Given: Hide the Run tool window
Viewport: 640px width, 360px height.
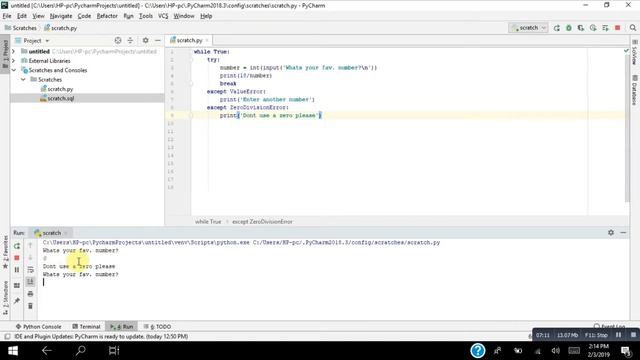Looking at the screenshot, I should point(623,232).
